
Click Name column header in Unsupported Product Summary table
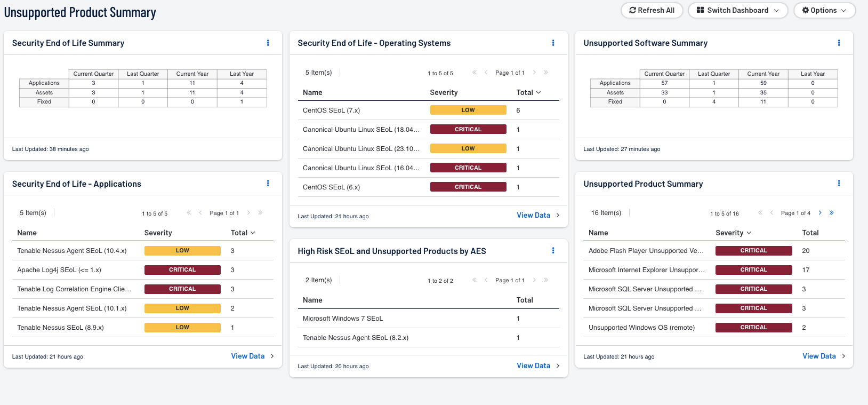click(598, 233)
